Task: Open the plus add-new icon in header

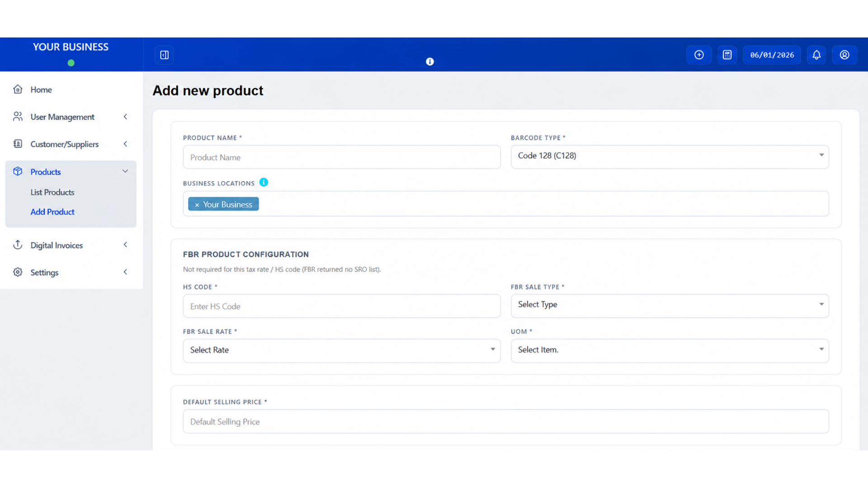Action: tap(699, 55)
